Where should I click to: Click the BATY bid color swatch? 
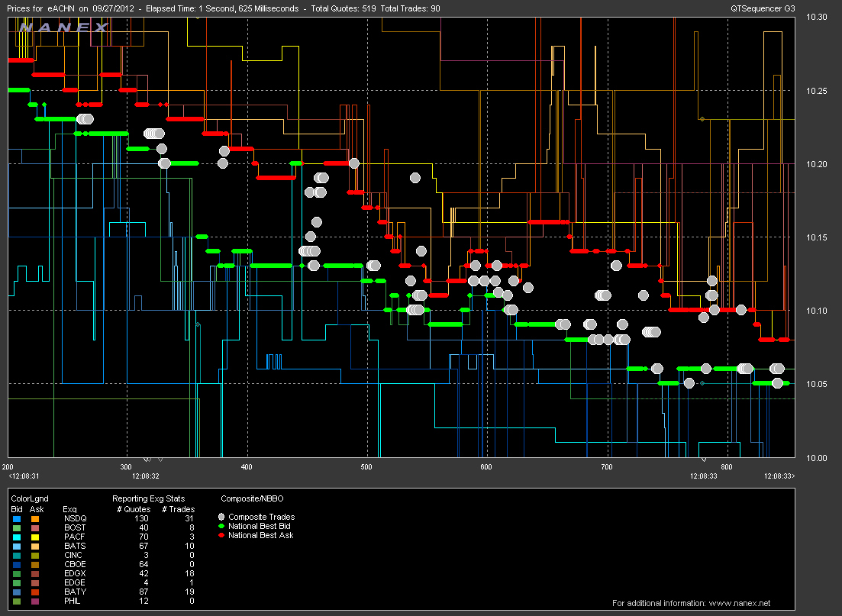click(16, 592)
